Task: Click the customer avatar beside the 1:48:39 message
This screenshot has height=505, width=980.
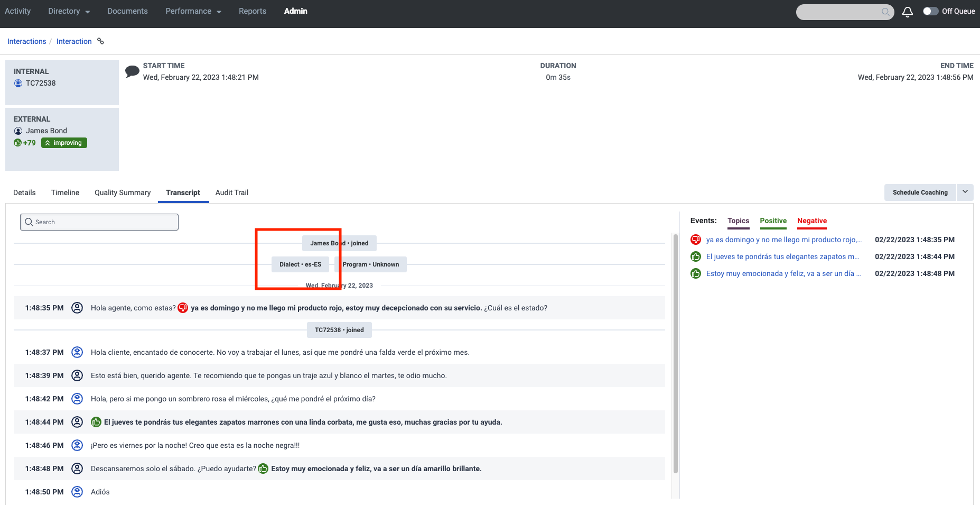Action: [x=77, y=375]
